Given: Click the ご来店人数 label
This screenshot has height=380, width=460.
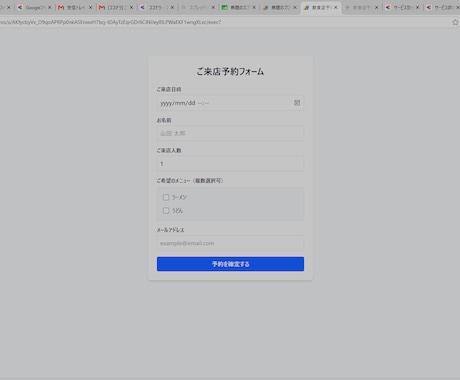Looking at the screenshot, I should pos(169,150).
